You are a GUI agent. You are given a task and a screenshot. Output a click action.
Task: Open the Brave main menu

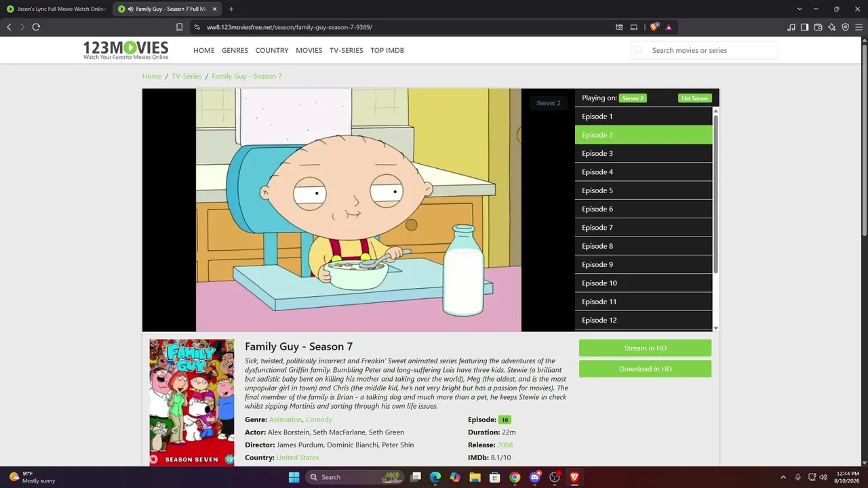point(859,27)
